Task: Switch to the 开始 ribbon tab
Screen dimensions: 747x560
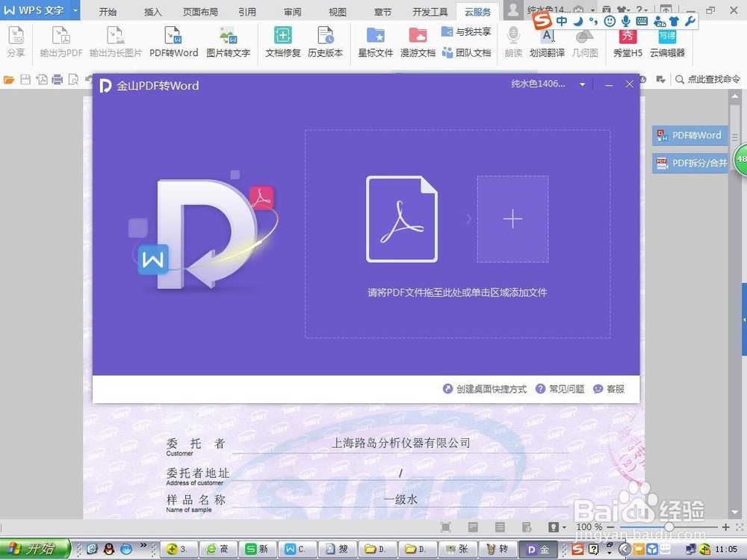Action: pyautogui.click(x=108, y=11)
